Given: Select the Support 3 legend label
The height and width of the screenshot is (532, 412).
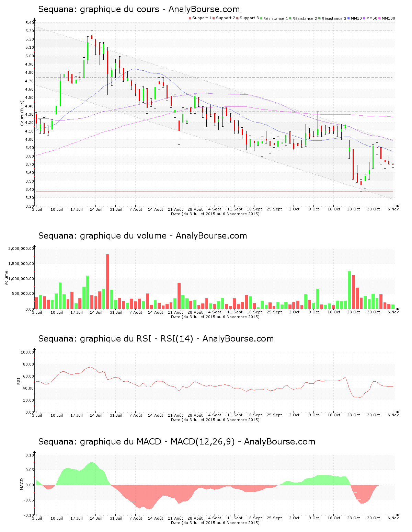Looking at the screenshot, I should [x=249, y=18].
